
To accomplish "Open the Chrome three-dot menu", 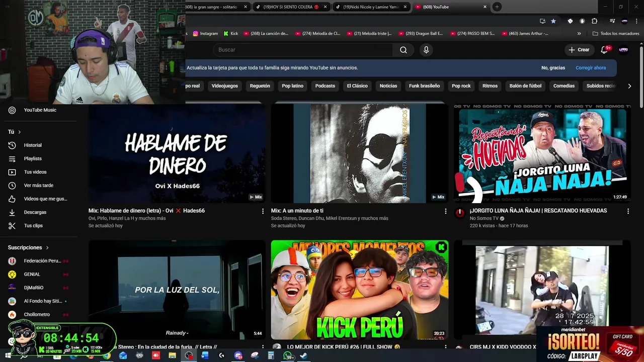I will click(x=637, y=21).
